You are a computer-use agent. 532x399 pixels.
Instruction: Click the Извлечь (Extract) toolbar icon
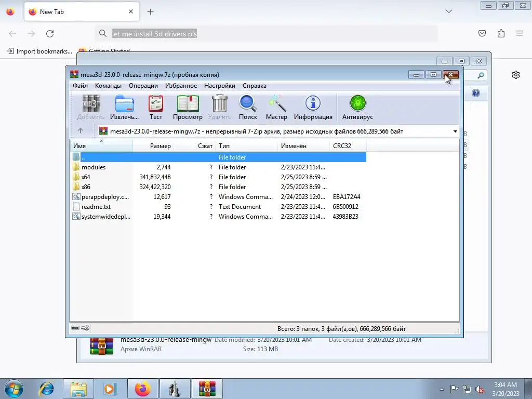[125, 104]
